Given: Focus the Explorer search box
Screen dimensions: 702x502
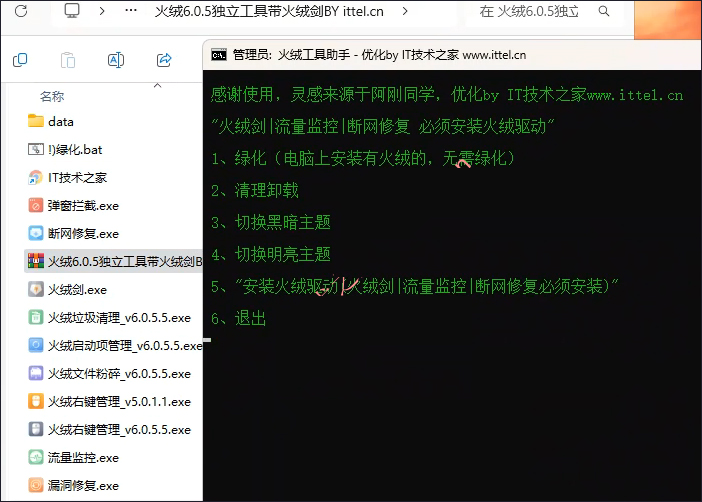Looking at the screenshot, I should [x=544, y=11].
